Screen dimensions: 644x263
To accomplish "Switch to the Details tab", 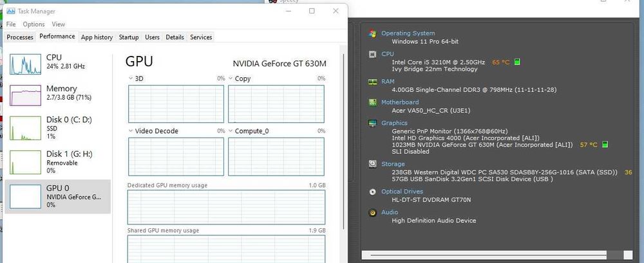I will point(175,37).
